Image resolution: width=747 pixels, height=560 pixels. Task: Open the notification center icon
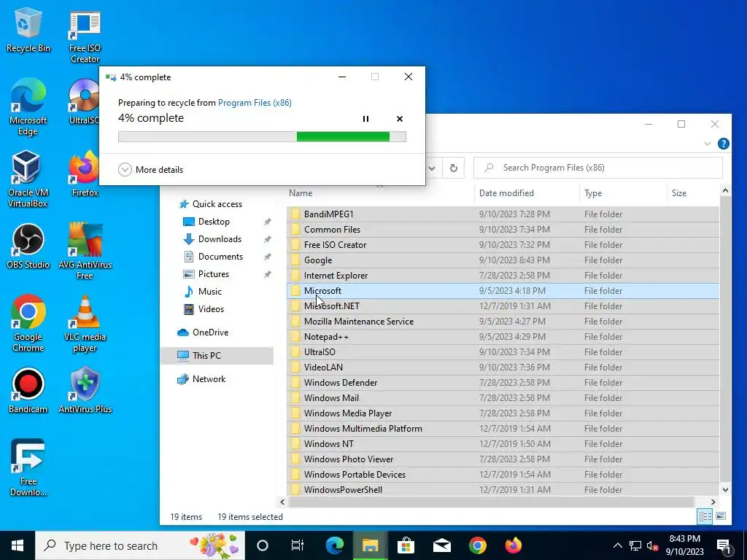pyautogui.click(x=724, y=545)
